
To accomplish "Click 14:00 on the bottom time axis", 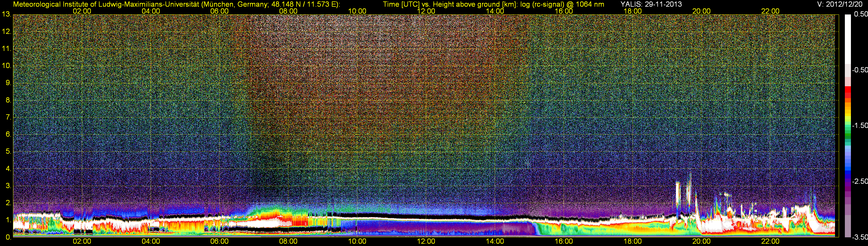I will pos(495,241).
